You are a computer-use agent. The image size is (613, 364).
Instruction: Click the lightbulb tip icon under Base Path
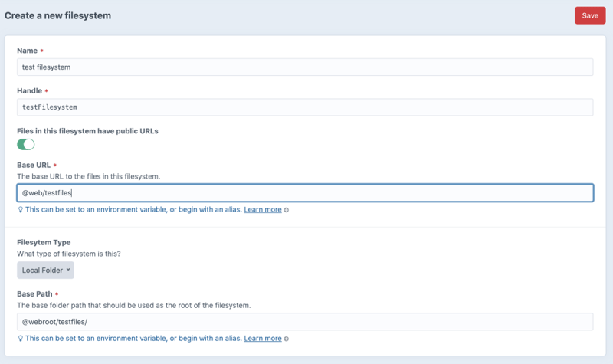coord(21,339)
